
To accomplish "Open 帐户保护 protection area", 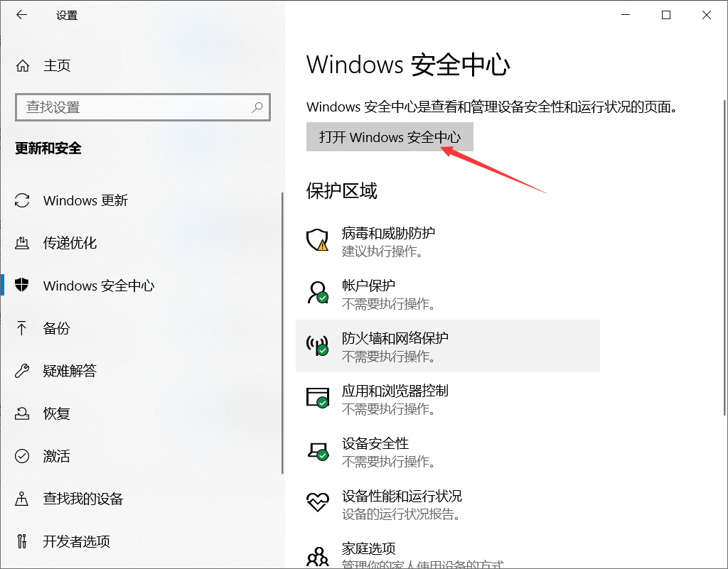I will point(448,294).
